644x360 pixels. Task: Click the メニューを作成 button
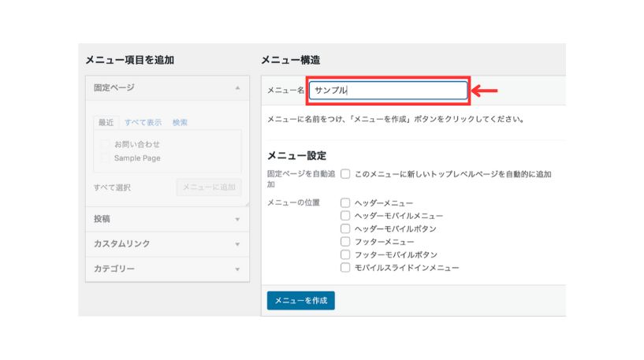[x=300, y=300]
